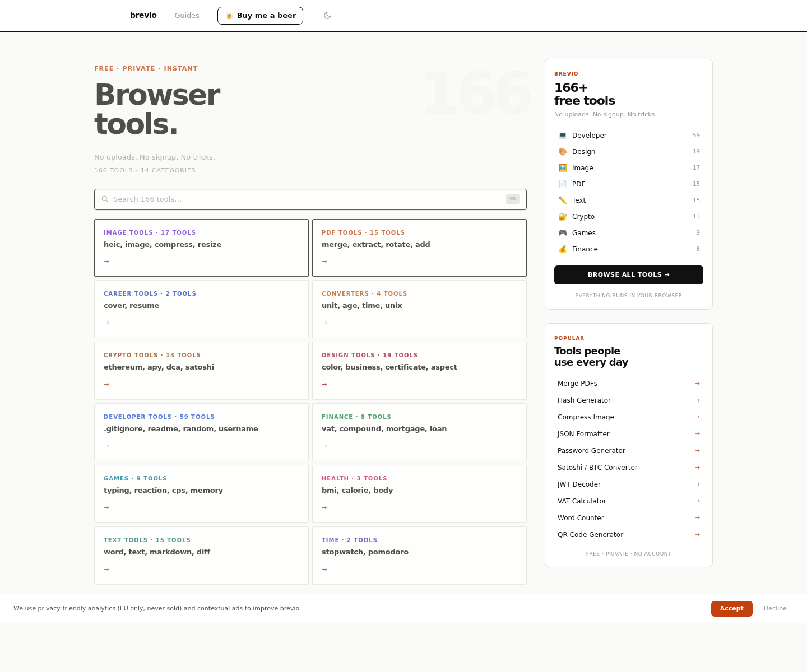Viewport: 807px width, 672px height.
Task: Click the arrow in the Text Tools card
Action: [106, 570]
